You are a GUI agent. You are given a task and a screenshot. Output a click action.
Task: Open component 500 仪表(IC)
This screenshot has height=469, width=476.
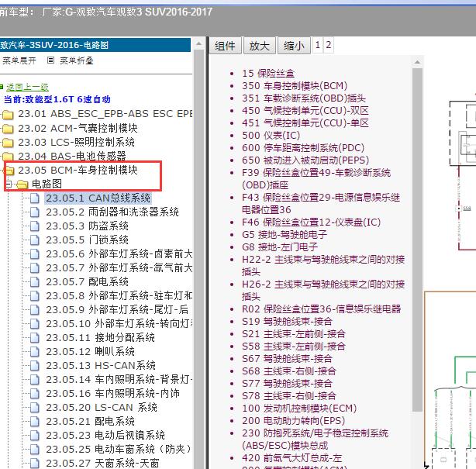coord(271,136)
